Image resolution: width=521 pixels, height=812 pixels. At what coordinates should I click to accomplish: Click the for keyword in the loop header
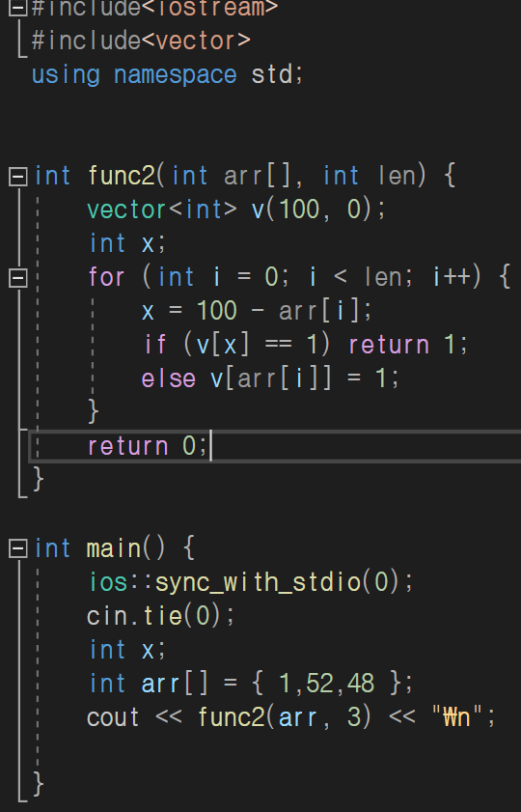click(x=106, y=277)
